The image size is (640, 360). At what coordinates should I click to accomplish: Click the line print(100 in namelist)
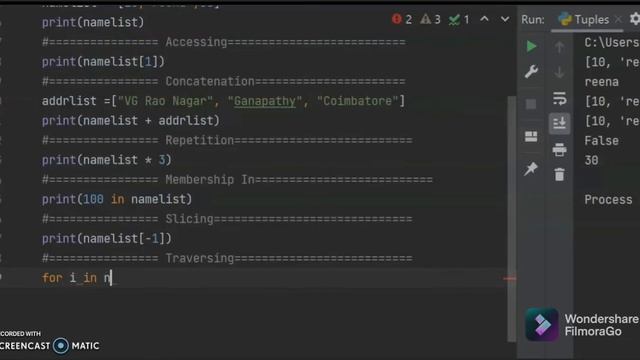117,199
